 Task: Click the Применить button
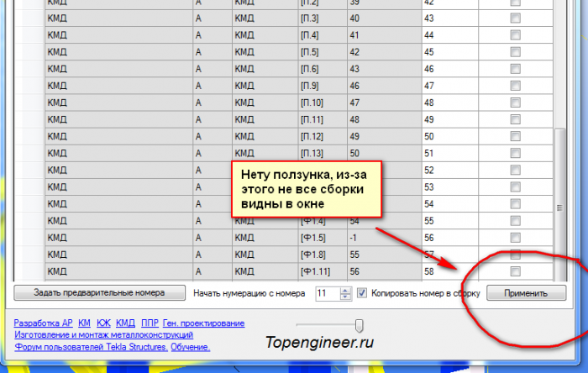coord(526,293)
